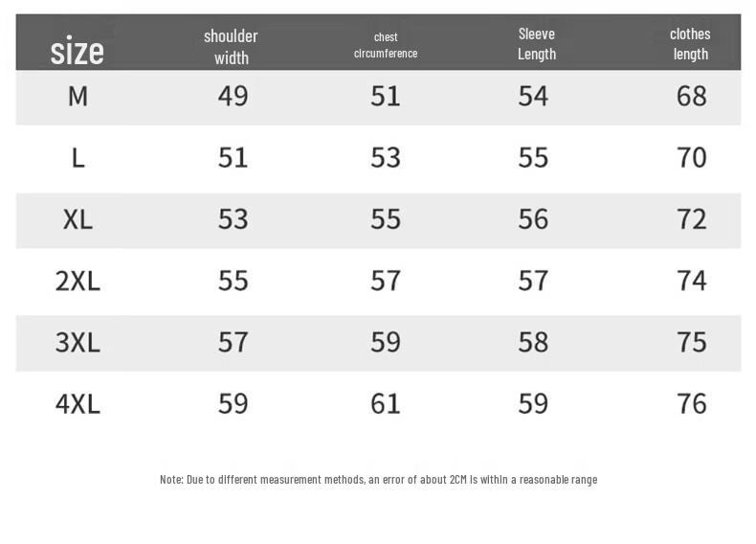This screenshot has width=756, height=544.
Task: Click clothes length 74 in 2XL row
Action: coord(691,281)
